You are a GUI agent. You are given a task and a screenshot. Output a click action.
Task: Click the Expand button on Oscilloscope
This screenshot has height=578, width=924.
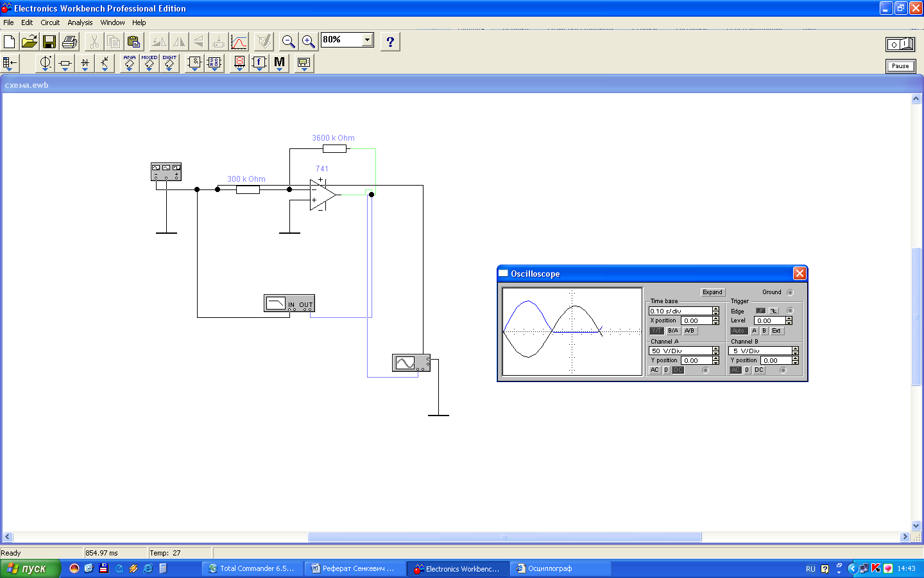coord(712,292)
